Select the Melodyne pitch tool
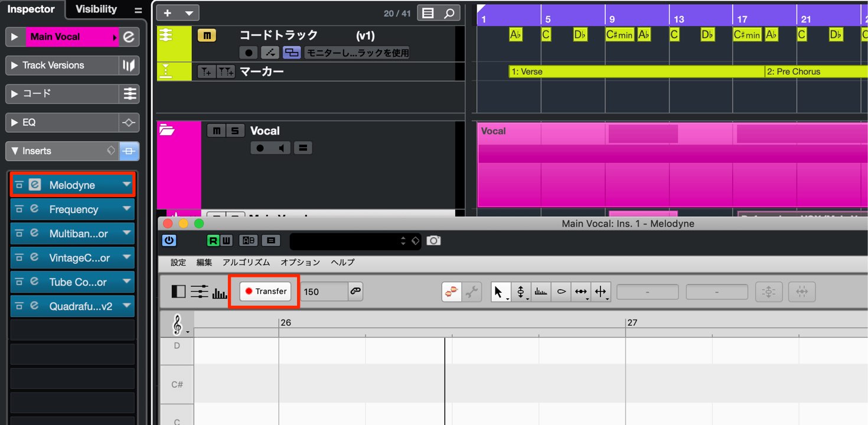The width and height of the screenshot is (868, 425). [521, 292]
